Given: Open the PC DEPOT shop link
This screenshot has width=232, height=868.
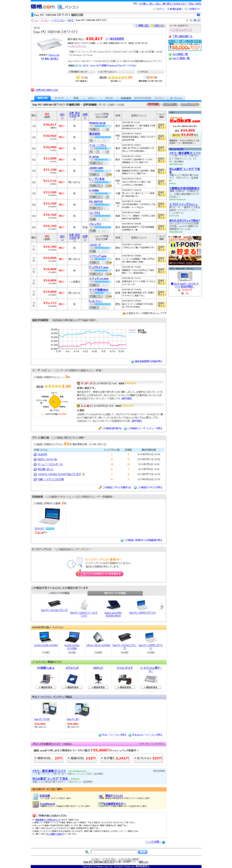Looking at the screenshot, I should click(96, 201).
